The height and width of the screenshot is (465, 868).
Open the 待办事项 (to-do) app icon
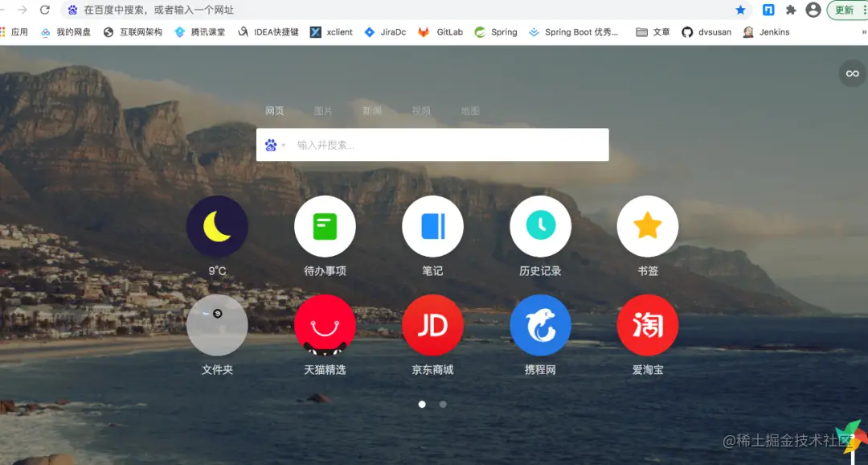(x=325, y=226)
